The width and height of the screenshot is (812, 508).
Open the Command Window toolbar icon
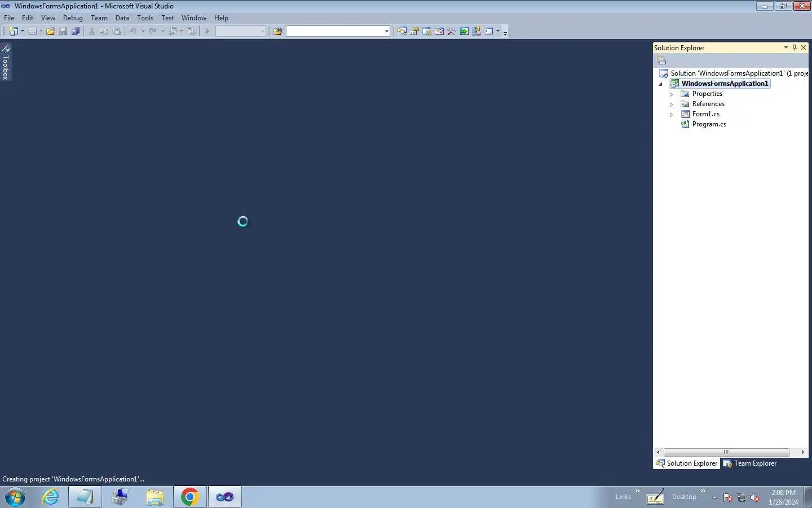489,31
